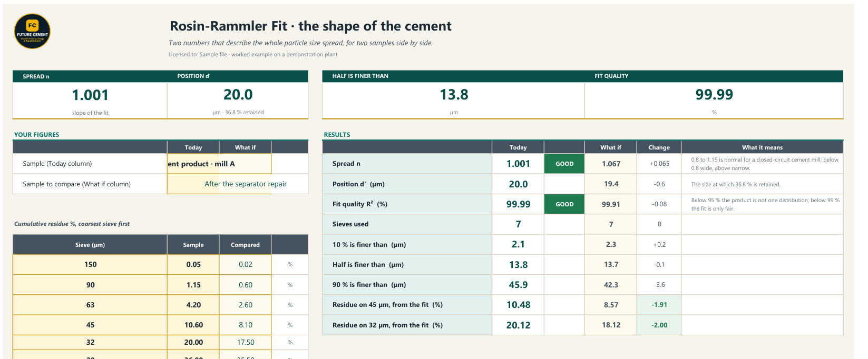Viewport: 868px width, 359px height.
Task: Select the 150 sieve size cell
Action: (x=90, y=264)
